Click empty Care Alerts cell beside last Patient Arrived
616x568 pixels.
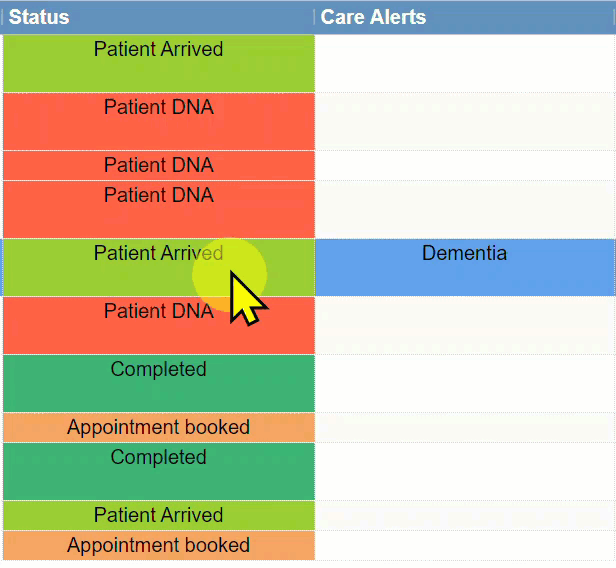pyautogui.click(x=464, y=515)
